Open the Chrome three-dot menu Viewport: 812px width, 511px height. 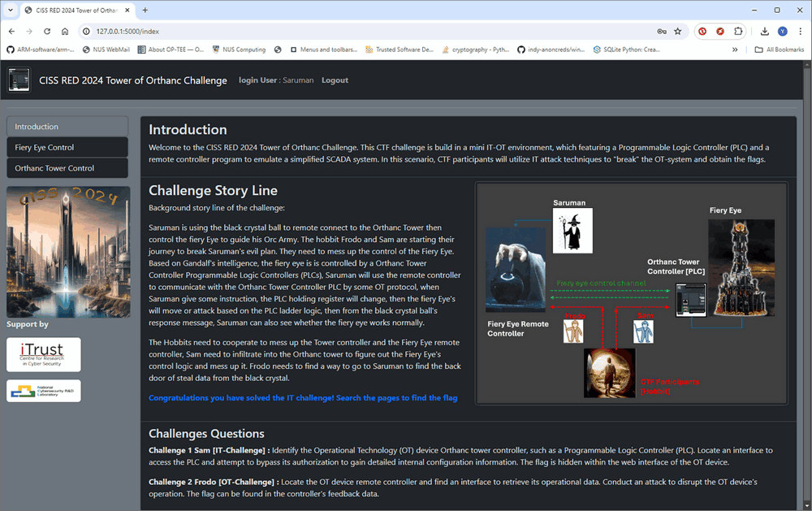(800, 32)
